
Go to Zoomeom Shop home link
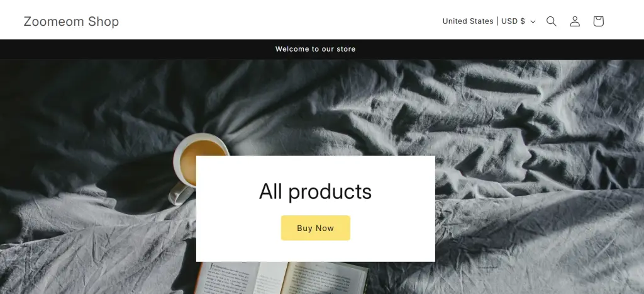click(71, 21)
